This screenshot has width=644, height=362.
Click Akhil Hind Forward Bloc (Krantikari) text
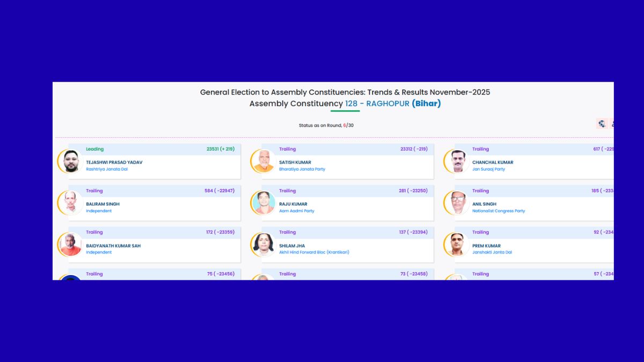314,253
